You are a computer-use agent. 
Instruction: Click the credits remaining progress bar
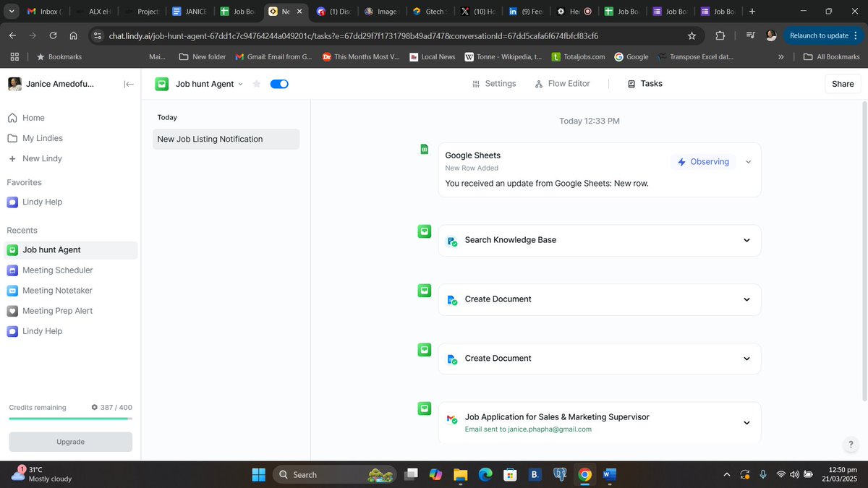pos(70,419)
